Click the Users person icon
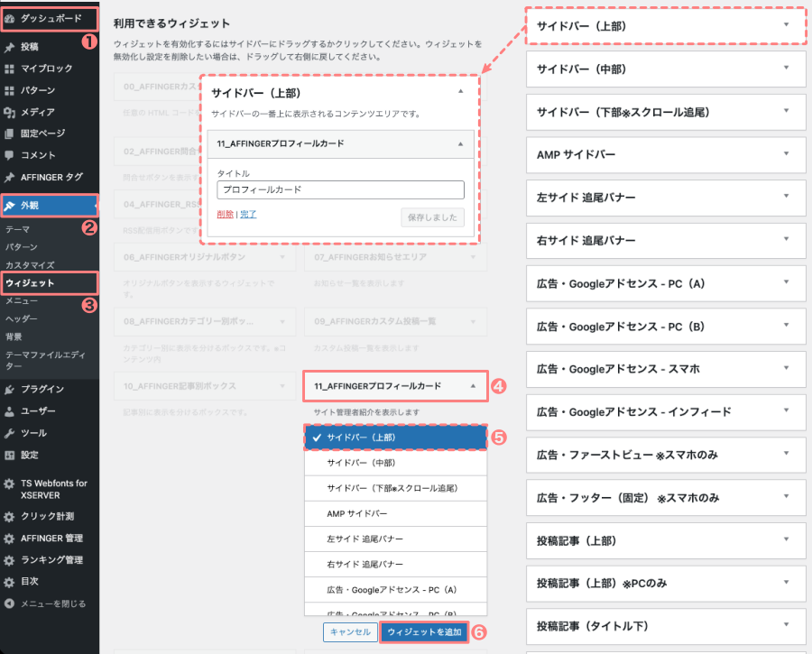 pos(9,411)
